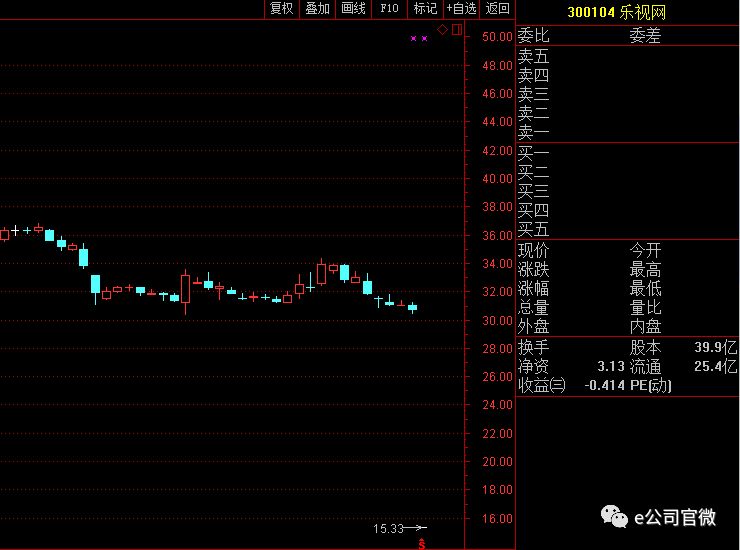
Task: Click the 委差 label
Action: pyautogui.click(x=645, y=35)
